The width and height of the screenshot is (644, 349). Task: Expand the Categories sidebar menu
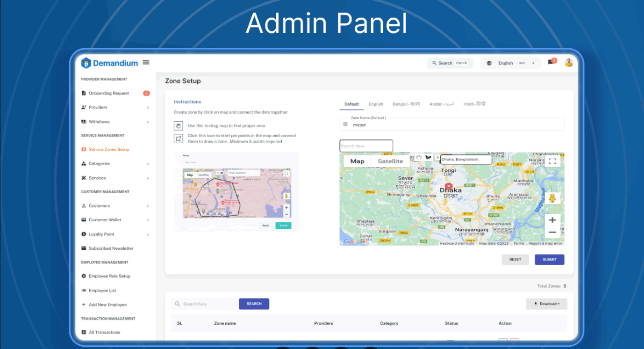tap(115, 164)
